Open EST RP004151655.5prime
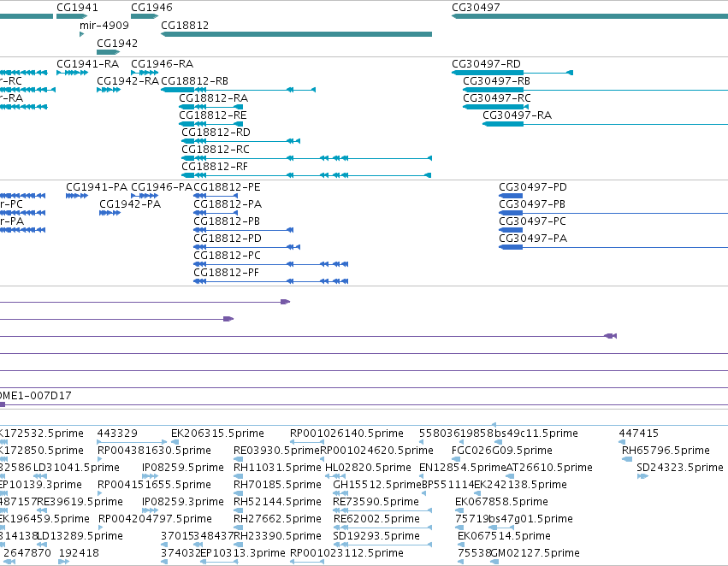This screenshot has height=566, width=728. [x=154, y=485]
